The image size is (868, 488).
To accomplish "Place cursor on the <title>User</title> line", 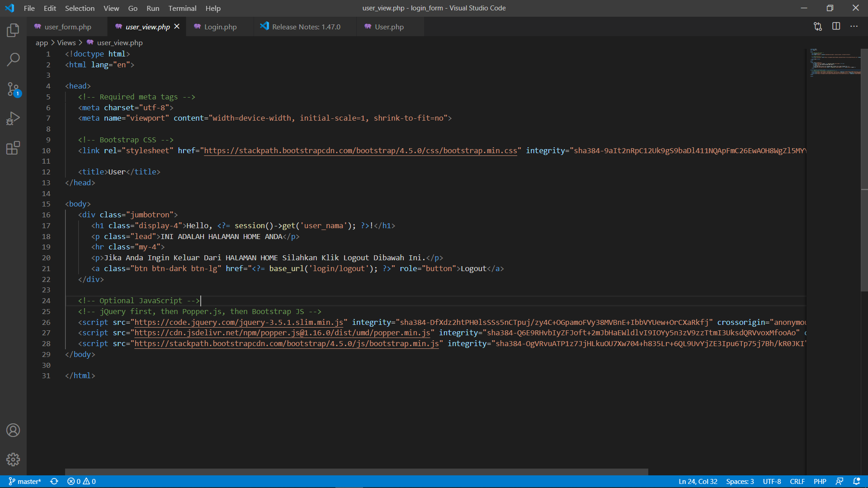I will coord(119,172).
